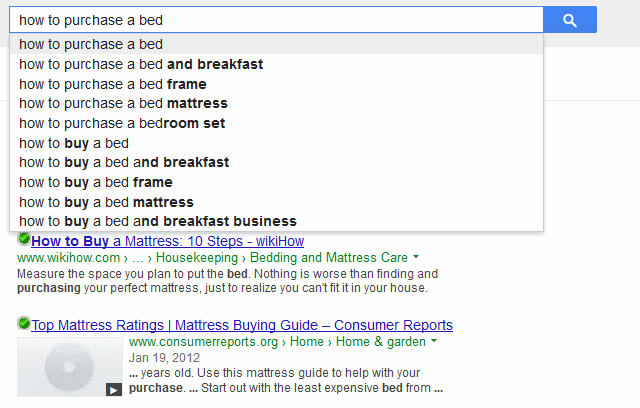Choose suggestion 'how to purchase a bed and breakfast'
The width and height of the screenshot is (640, 408).
(x=276, y=64)
